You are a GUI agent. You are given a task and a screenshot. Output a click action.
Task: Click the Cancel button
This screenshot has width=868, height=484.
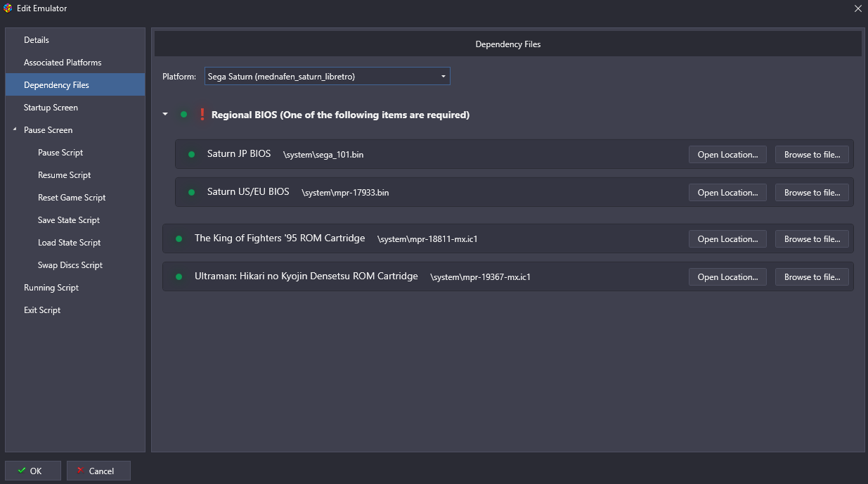pyautogui.click(x=98, y=471)
